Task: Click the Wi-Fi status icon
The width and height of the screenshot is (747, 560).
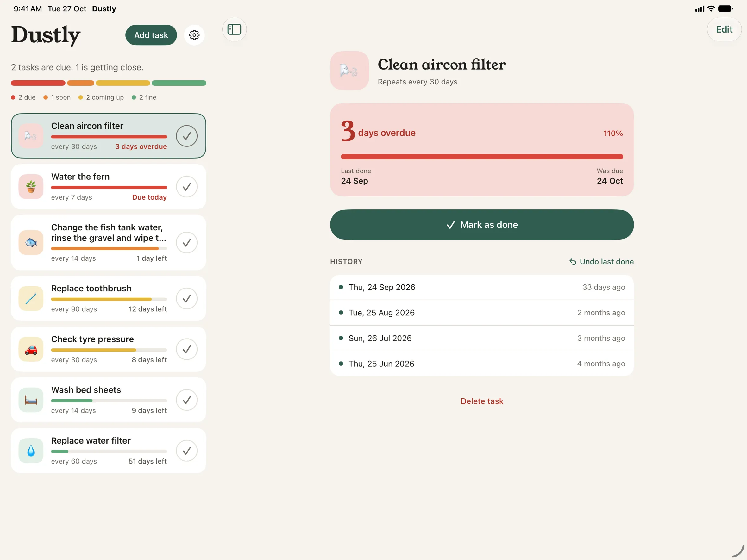Action: click(711, 9)
